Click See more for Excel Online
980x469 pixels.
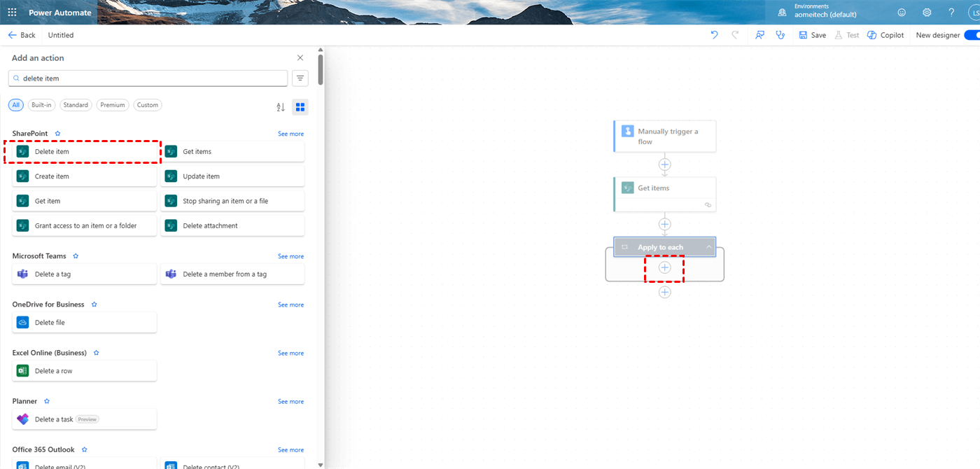pyautogui.click(x=290, y=353)
